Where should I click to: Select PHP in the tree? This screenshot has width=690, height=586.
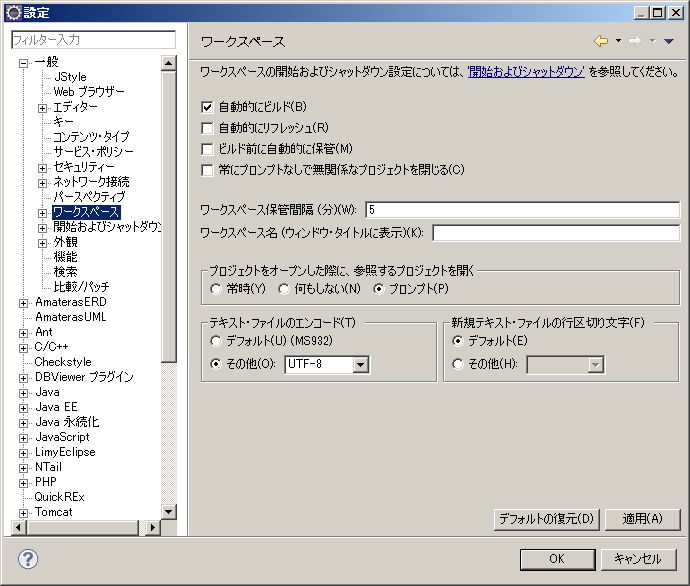[46, 482]
